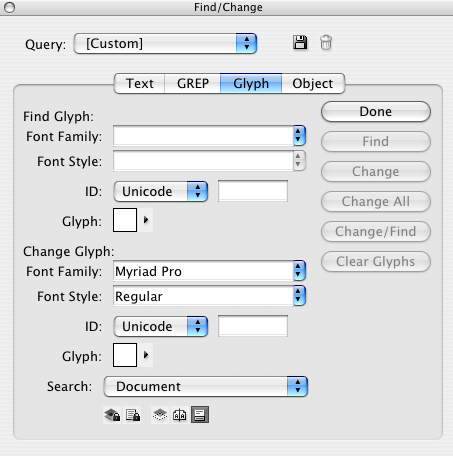Click the Delete Query trash icon
This screenshot has height=456, width=453.
coord(326,43)
